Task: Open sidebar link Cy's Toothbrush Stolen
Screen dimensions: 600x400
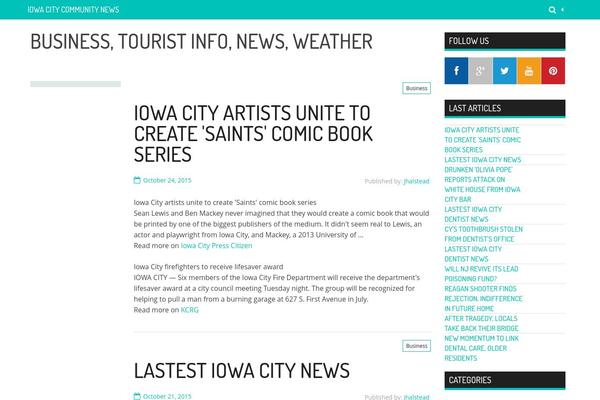Action: [483, 234]
